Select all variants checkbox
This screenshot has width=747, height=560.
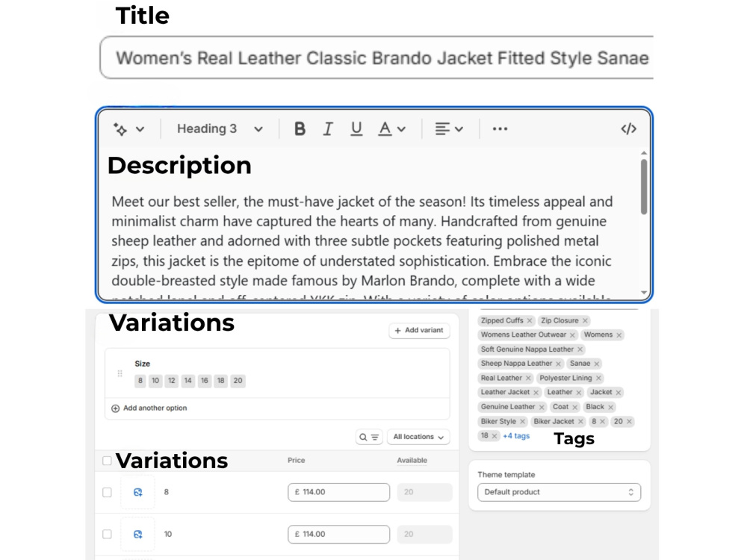point(107,461)
